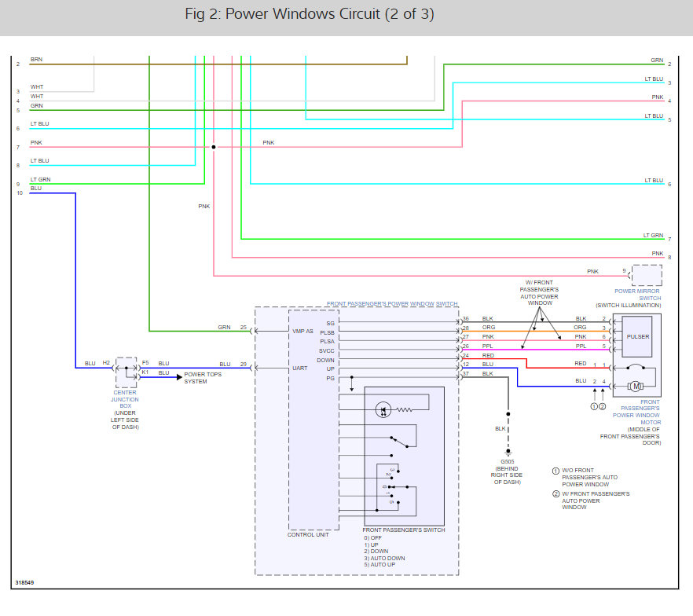This screenshot has width=693, height=616.
Task: Click the CONTROL UNIT caption
Action: (308, 535)
